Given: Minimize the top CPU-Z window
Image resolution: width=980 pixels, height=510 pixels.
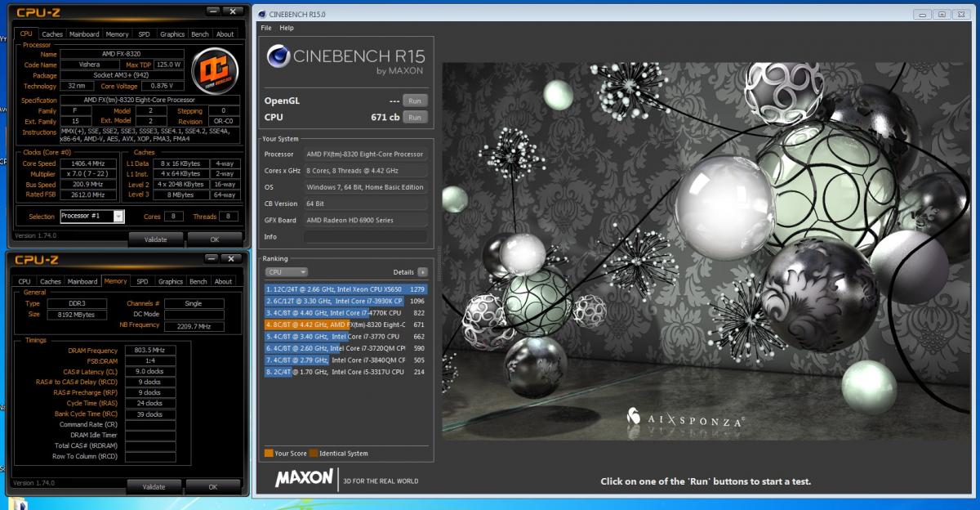Looking at the screenshot, I should (212, 11).
